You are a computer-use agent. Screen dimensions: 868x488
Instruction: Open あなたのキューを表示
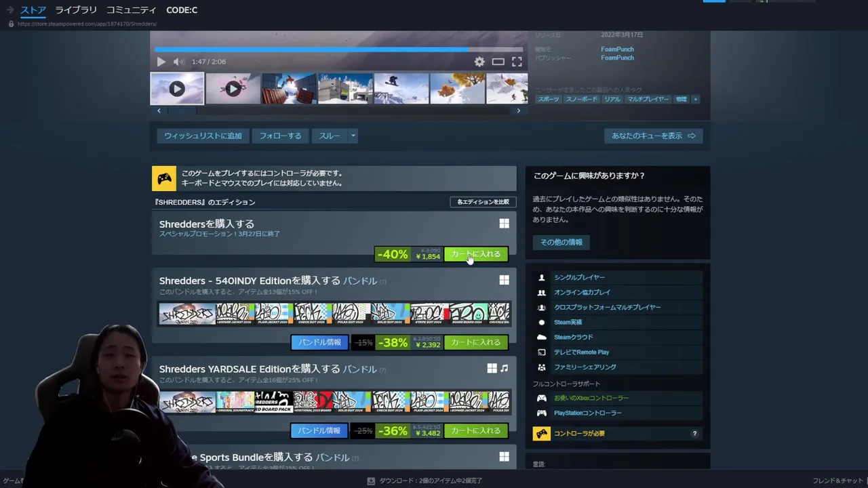coord(653,136)
